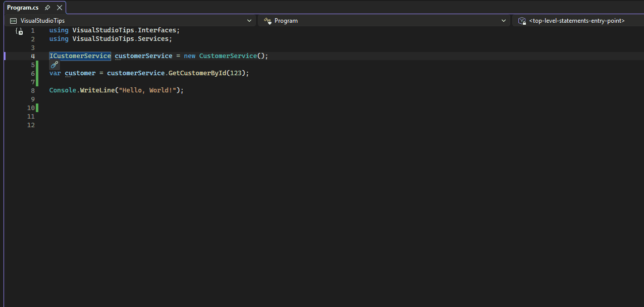Screen dimensions: 644x307
Task: Click the customerService variable declaration on line 4
Action: (x=143, y=56)
